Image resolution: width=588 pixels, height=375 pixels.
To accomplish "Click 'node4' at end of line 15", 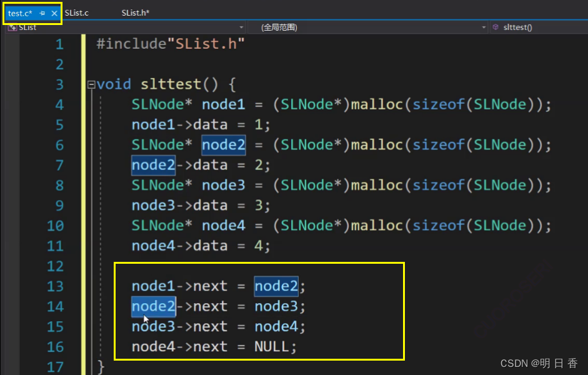I will pos(276,327).
